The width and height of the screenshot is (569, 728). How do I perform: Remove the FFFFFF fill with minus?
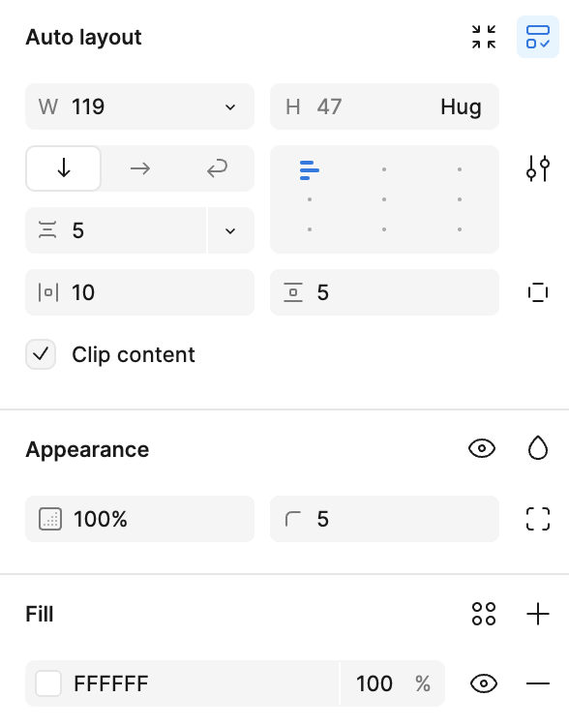538,683
